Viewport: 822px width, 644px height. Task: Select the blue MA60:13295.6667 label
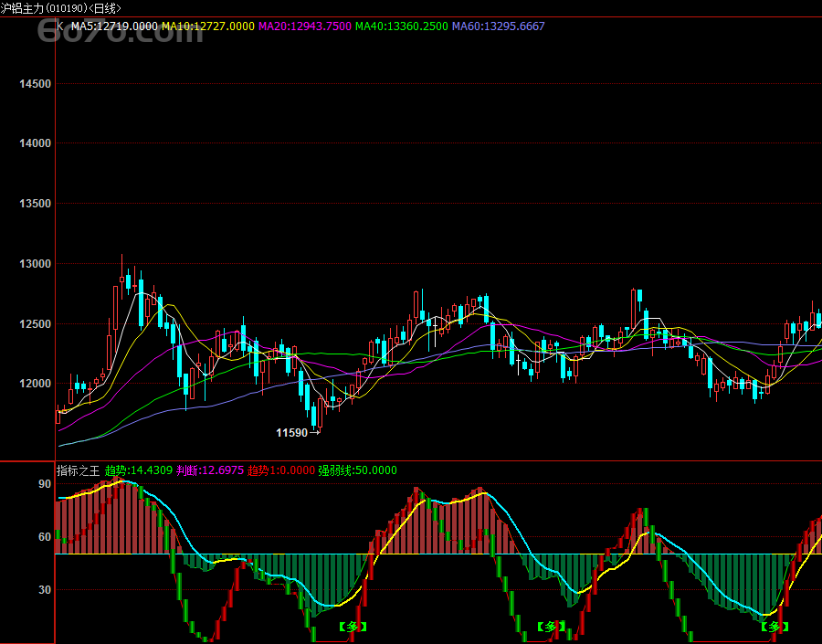click(499, 26)
